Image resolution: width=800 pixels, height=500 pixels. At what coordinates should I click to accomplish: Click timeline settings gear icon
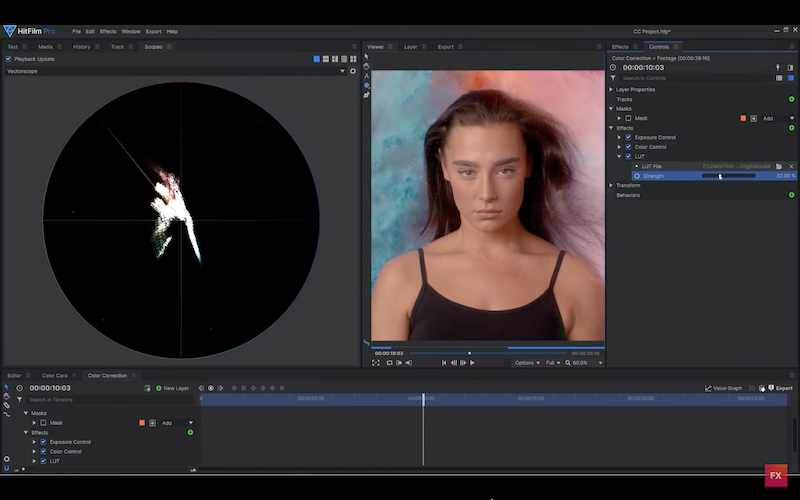pyautogui.click(x=7, y=459)
